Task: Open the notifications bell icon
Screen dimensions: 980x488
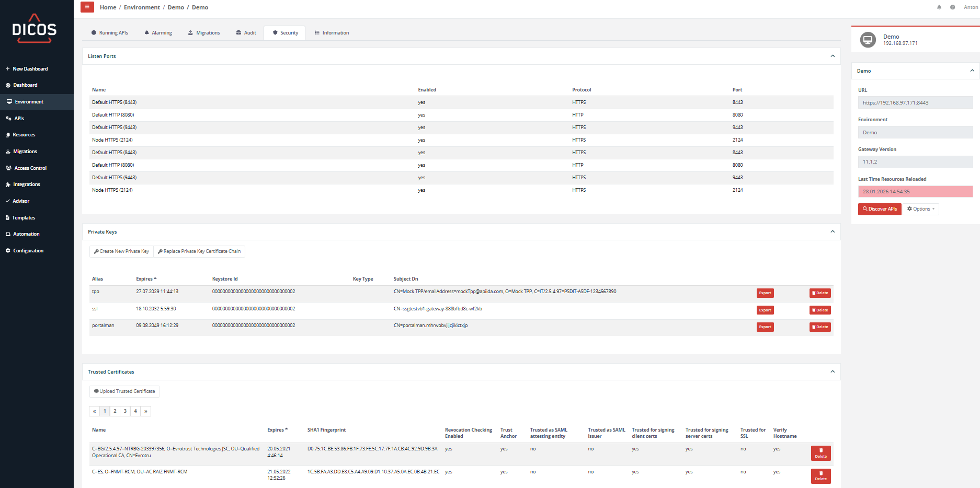Action: [x=939, y=7]
